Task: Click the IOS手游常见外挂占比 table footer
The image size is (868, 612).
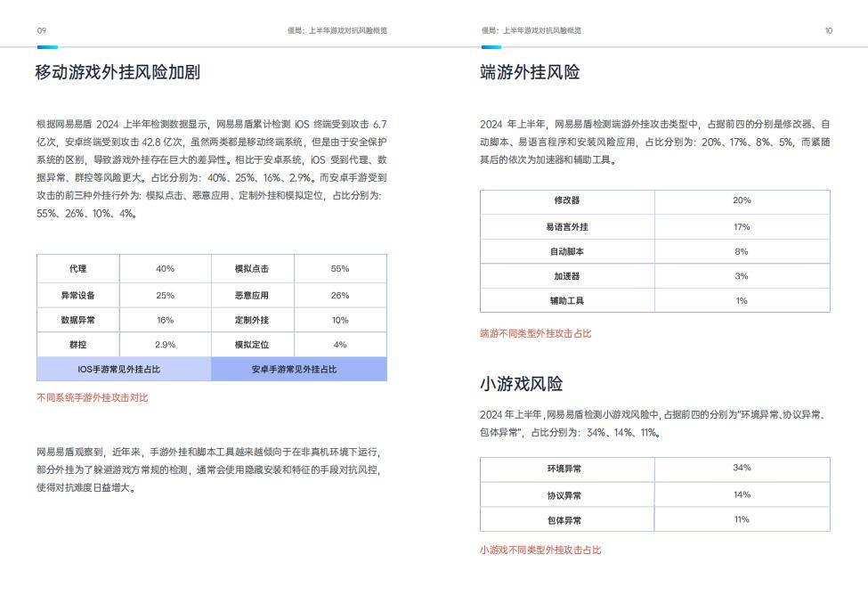Action: 124,369
